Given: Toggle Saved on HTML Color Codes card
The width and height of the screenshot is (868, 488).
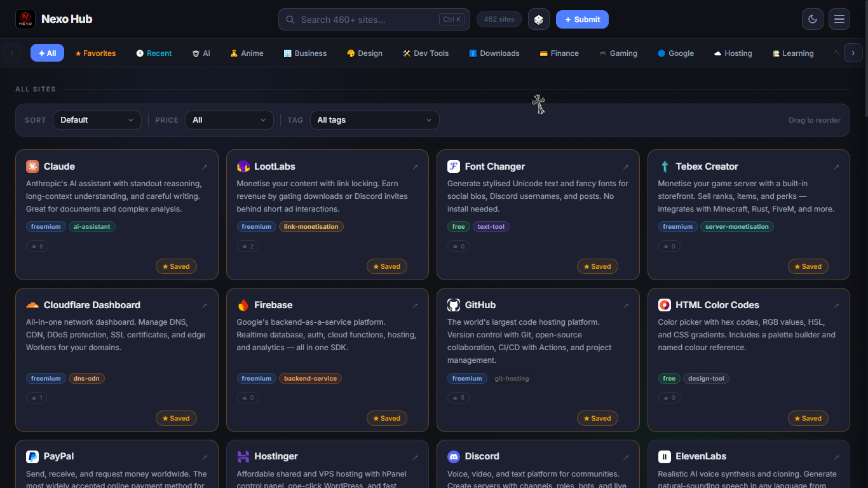Looking at the screenshot, I should tap(808, 418).
